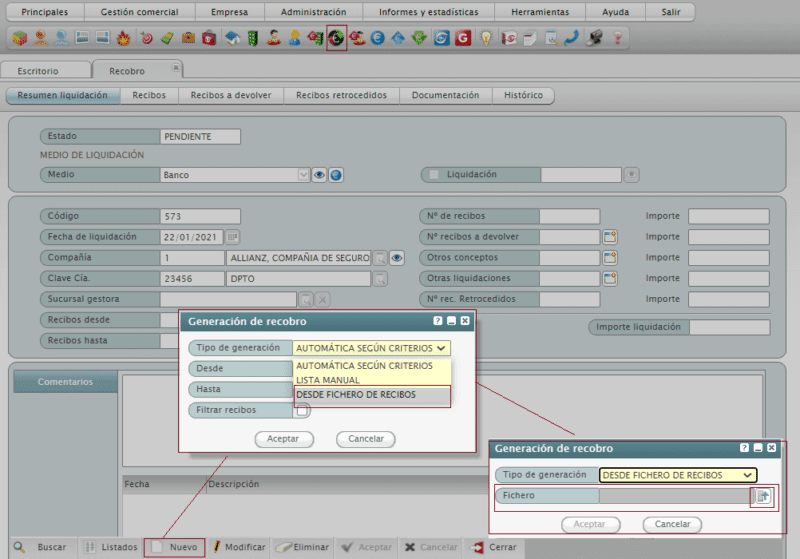Click the lightbulb toolbar icon

[x=486, y=38]
